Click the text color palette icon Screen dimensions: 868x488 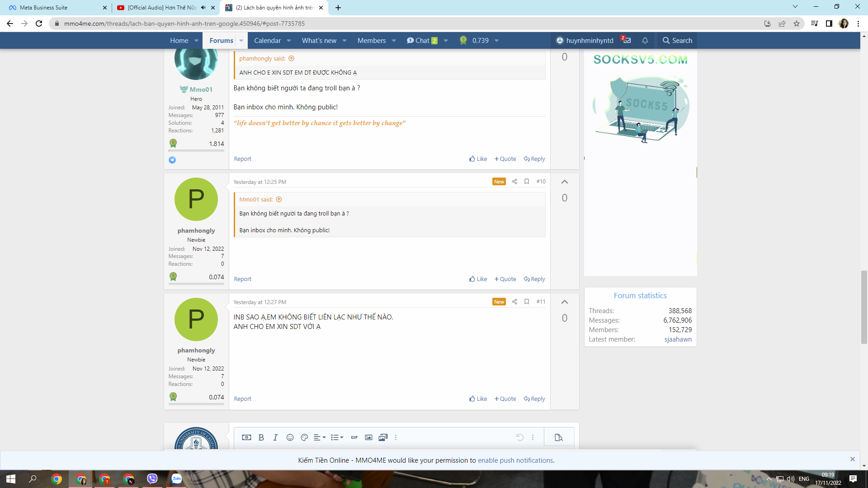tap(304, 437)
